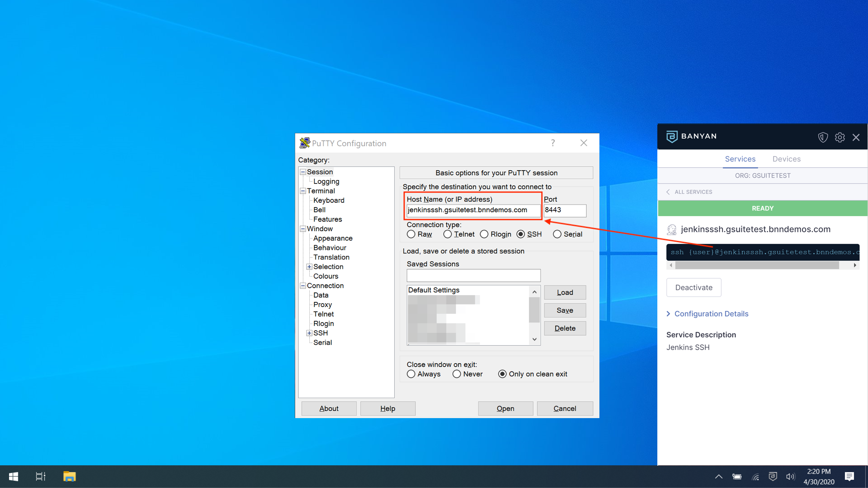Click the Banyan logo icon
Image resolution: width=868 pixels, height=488 pixels.
pyautogui.click(x=671, y=136)
